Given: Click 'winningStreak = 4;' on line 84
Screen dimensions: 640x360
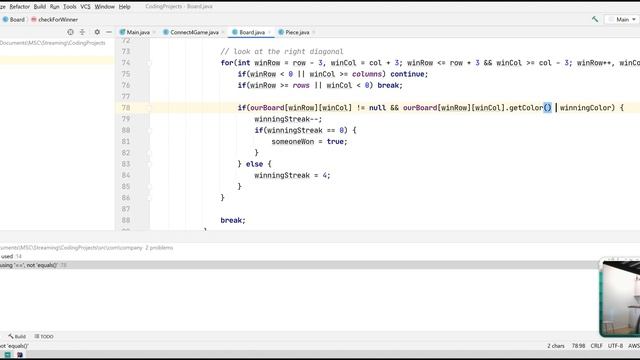Looking at the screenshot, I should [x=292, y=176].
